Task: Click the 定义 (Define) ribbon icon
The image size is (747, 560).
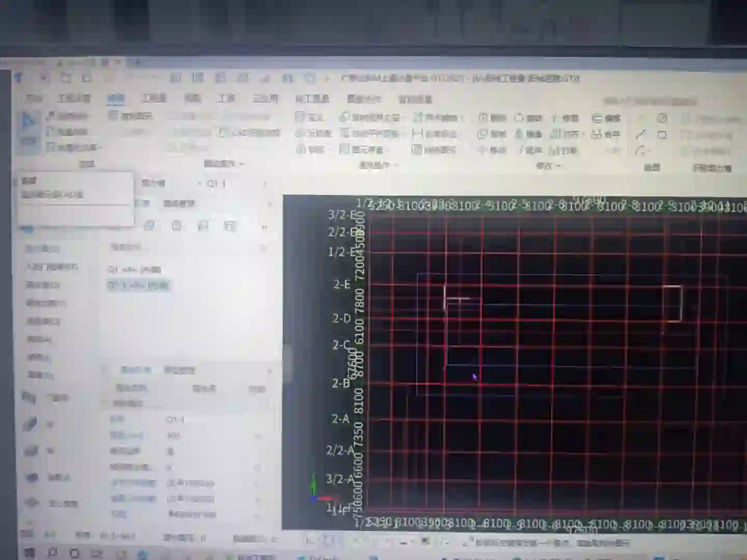Action: point(309,117)
